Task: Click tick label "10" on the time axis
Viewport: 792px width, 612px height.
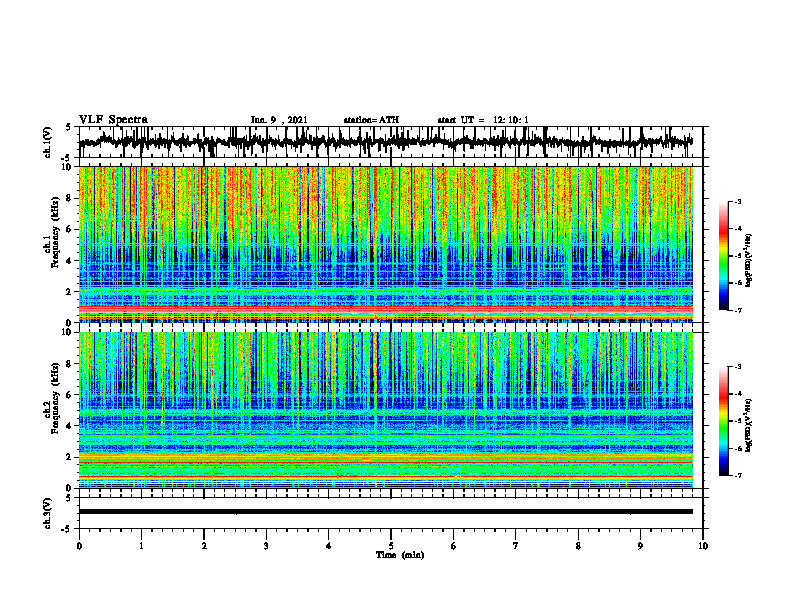Action: click(x=703, y=546)
